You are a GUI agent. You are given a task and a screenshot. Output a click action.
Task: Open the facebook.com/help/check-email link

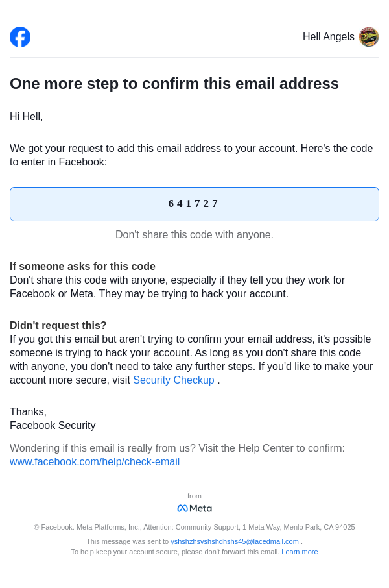pos(95,462)
